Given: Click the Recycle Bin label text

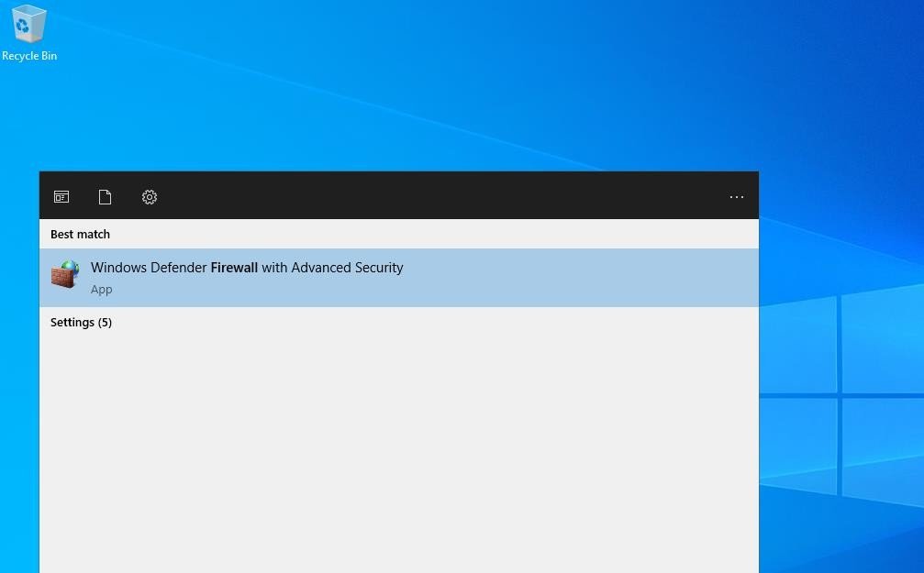Looking at the screenshot, I should pos(29,55).
